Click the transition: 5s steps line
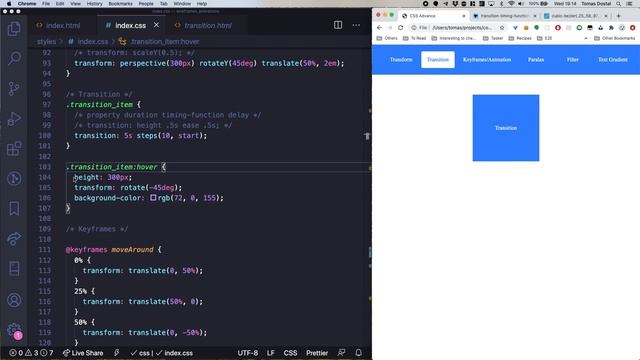 click(140, 136)
